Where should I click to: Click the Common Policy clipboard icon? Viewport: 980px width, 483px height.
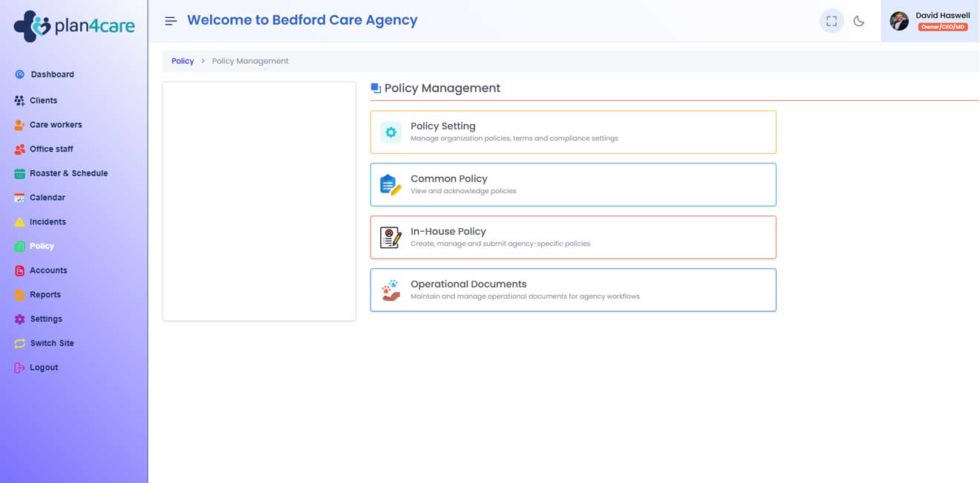[391, 185]
